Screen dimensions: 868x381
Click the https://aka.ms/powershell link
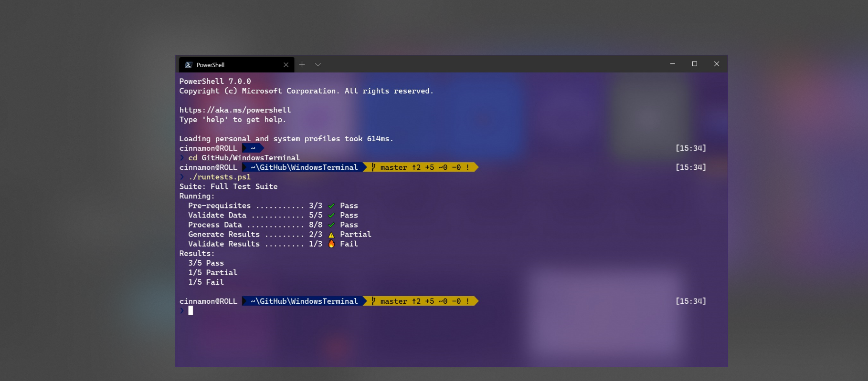(235, 110)
